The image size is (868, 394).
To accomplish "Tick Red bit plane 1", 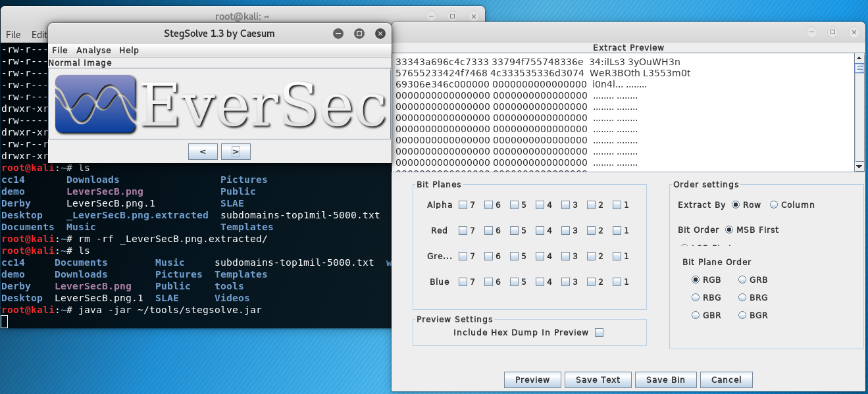I will pos(617,230).
